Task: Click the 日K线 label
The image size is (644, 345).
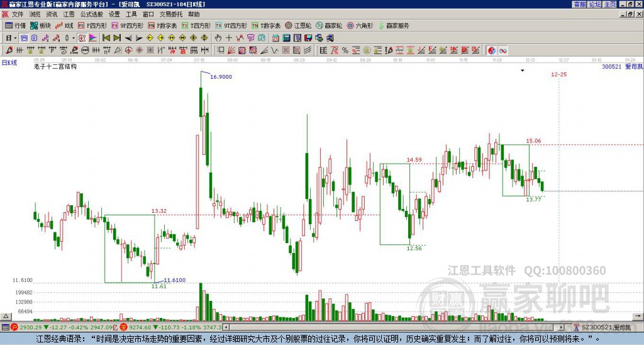Action: tap(9, 63)
